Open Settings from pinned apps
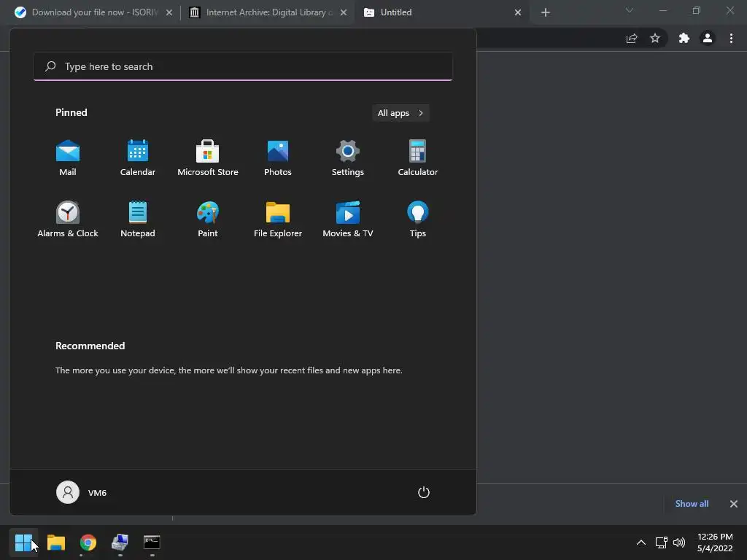This screenshot has height=560, width=747. pyautogui.click(x=348, y=158)
